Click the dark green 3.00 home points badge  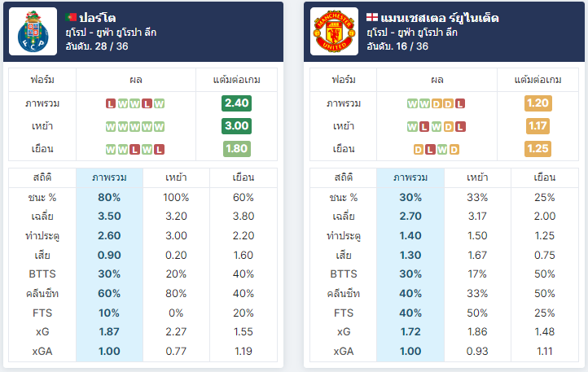(237, 126)
